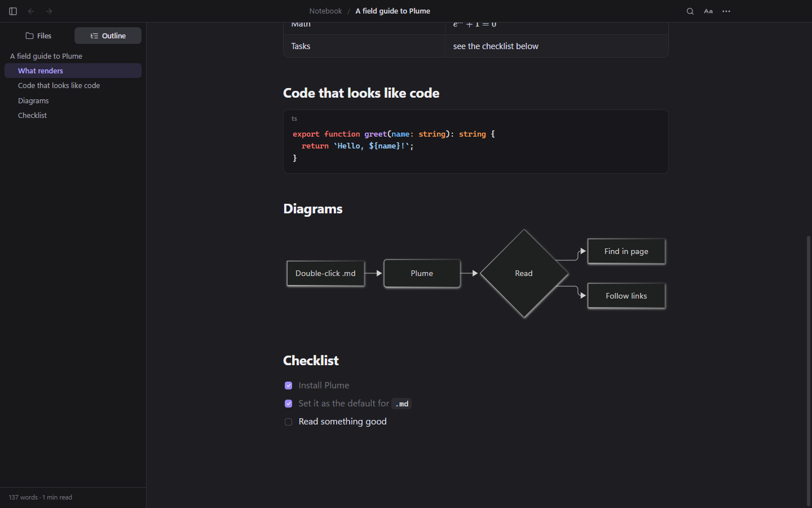Click the 'Follow links' diagram node
The width and height of the screenshot is (812, 508).
(x=626, y=296)
